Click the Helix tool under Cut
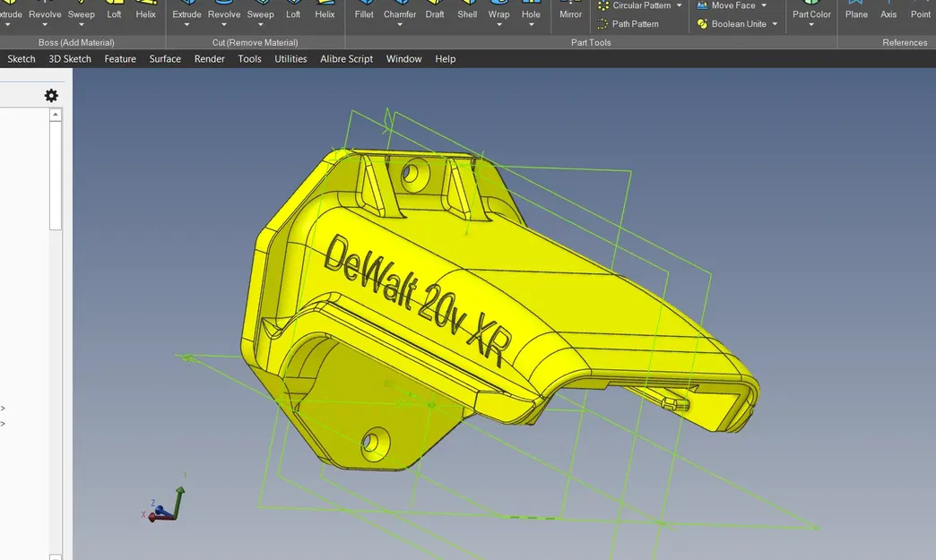Screen dimensions: 936x560 325,13
